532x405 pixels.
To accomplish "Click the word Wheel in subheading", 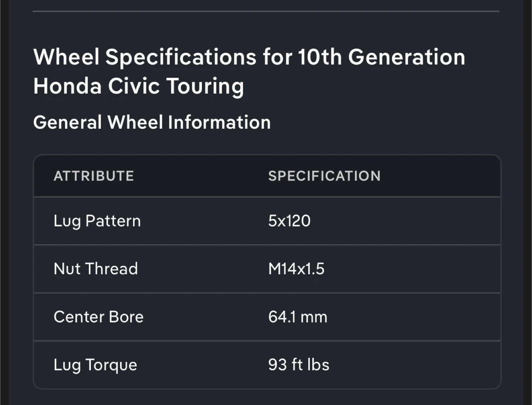I will (135, 122).
